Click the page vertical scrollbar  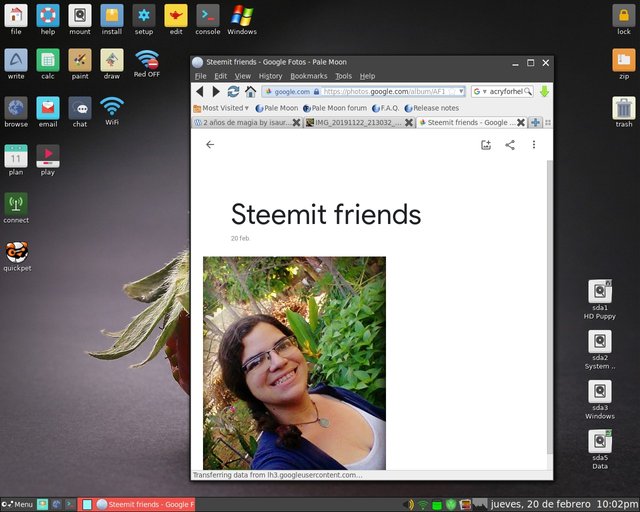click(550, 306)
